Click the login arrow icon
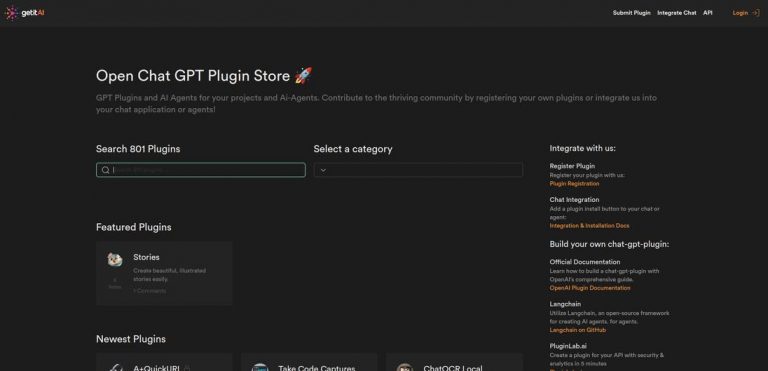Viewport: 768px width, 371px height. 755,13
